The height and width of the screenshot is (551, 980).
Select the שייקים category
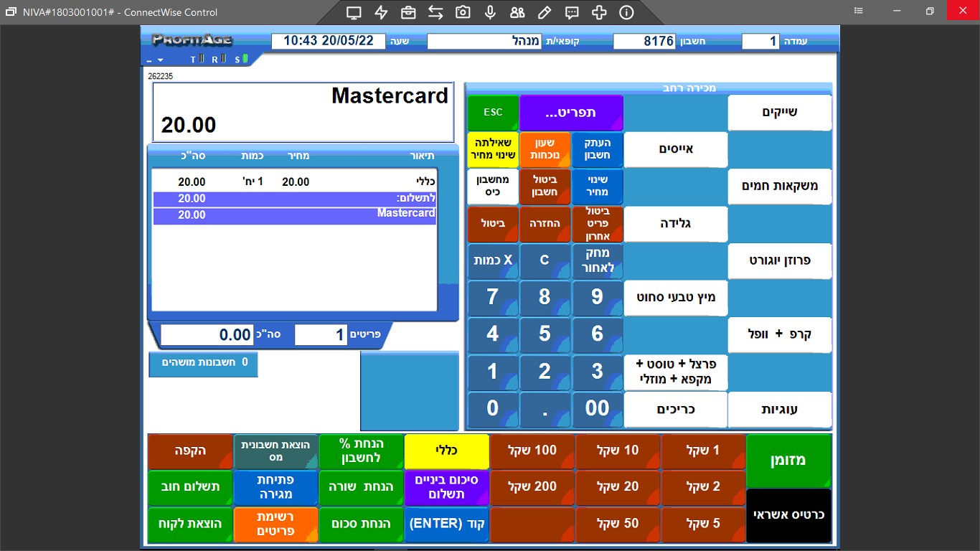point(780,113)
